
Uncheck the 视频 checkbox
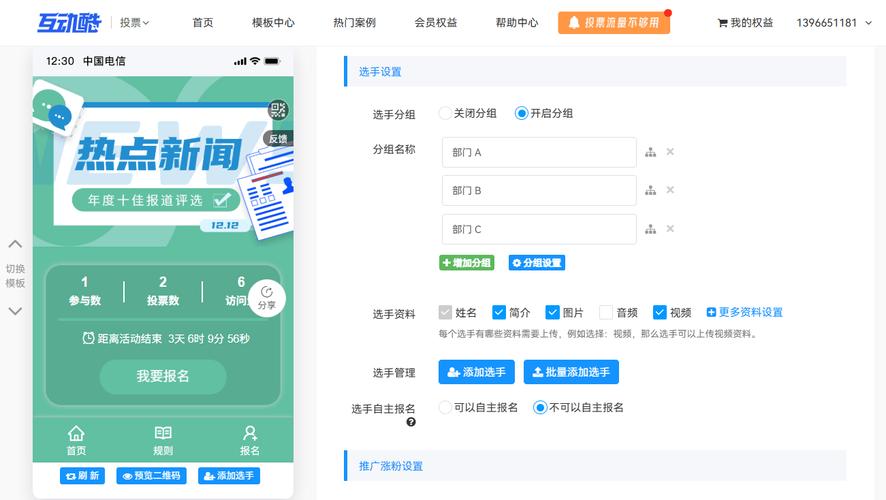659,312
